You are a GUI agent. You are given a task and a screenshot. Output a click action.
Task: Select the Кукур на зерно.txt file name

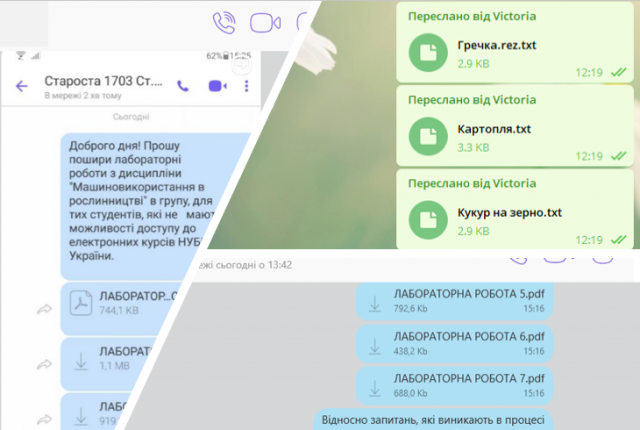pos(509,213)
